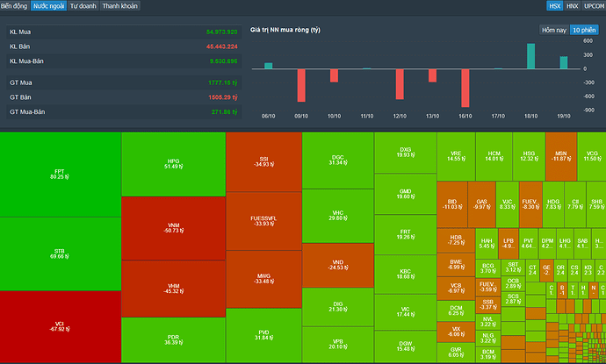
Task: Select the SSI -34.93 tỷ tile
Action: (x=264, y=161)
